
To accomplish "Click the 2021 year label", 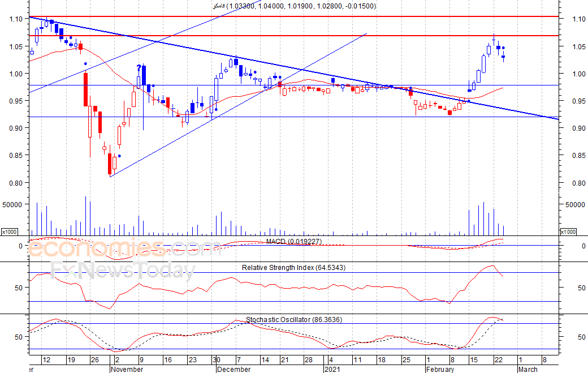I will [332, 369].
